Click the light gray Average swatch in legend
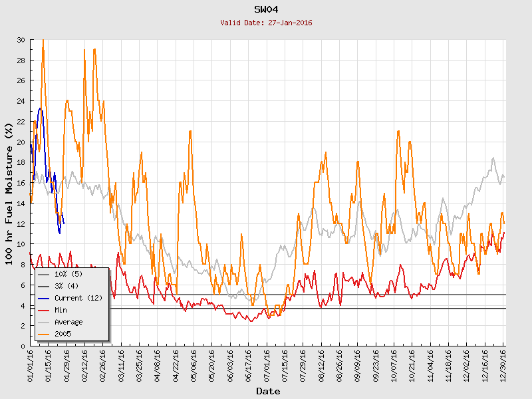 (44, 322)
